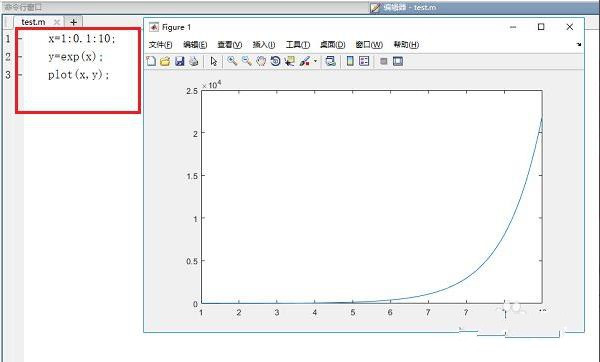The height and width of the screenshot is (362, 600).
Task: Click the Figure 1 title bar icon
Action: pos(154,27)
